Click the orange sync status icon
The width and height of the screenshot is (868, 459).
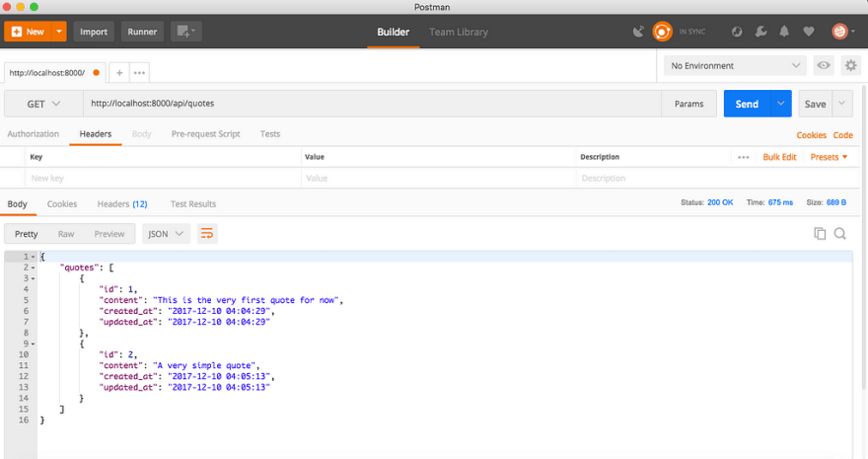point(662,32)
